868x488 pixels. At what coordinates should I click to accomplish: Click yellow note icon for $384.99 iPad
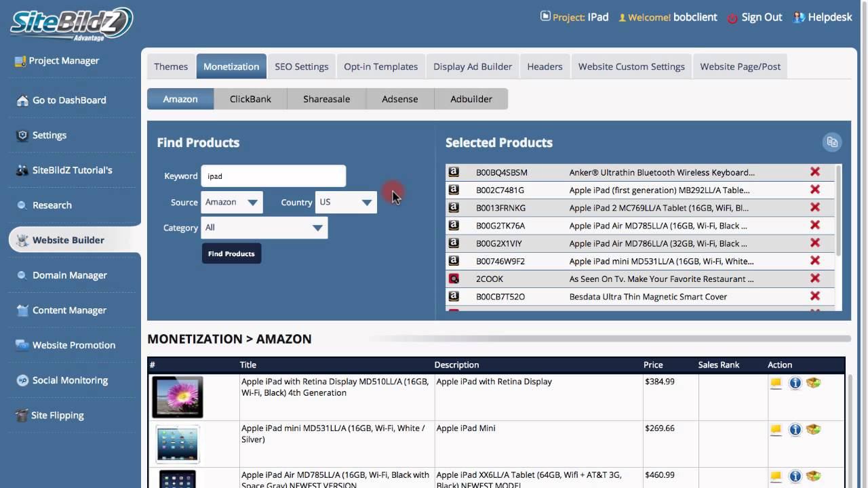tap(776, 383)
